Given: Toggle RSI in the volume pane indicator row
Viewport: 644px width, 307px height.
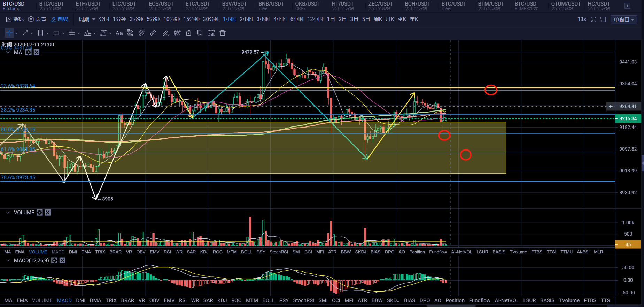Looking at the screenshot, I should click(x=167, y=252).
